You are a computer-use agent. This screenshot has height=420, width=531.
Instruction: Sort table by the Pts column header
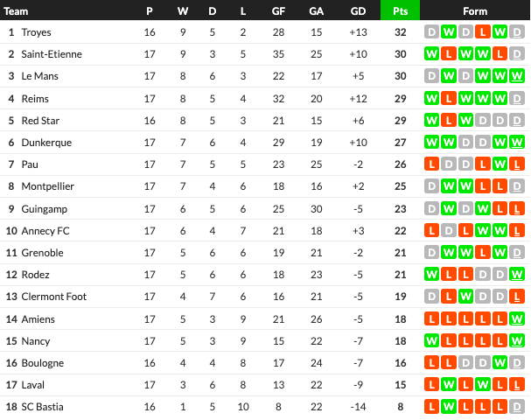(401, 10)
